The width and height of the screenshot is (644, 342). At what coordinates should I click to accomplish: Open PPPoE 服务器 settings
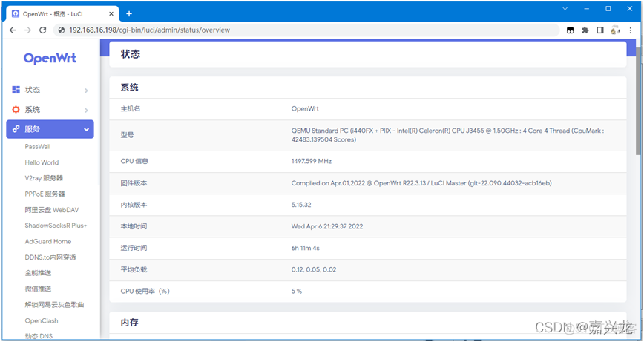[45, 194]
